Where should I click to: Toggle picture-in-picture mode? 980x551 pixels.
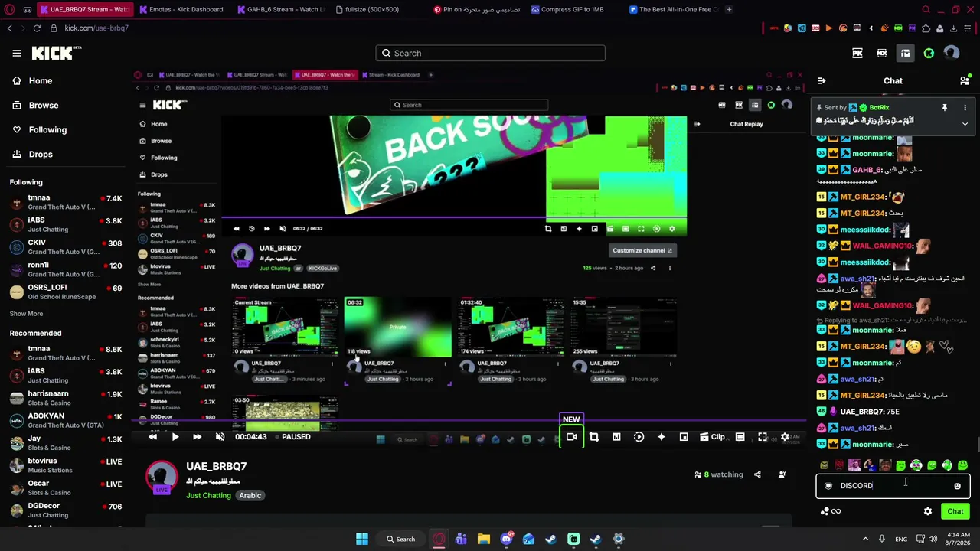coord(684,437)
